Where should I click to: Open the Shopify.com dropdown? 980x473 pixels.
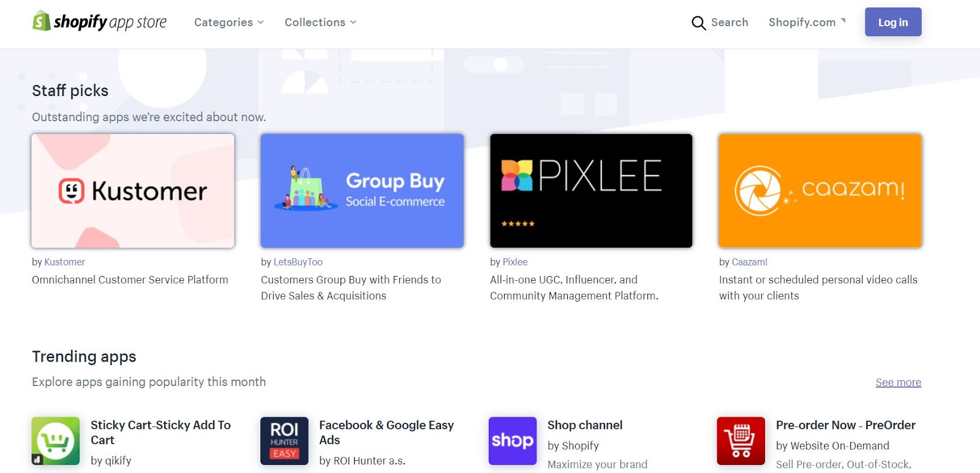pos(807,23)
